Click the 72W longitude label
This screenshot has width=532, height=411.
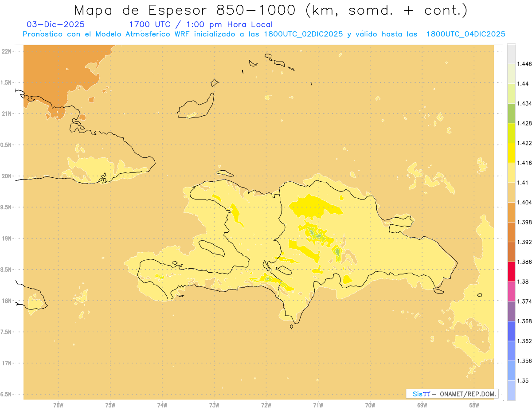266,405
